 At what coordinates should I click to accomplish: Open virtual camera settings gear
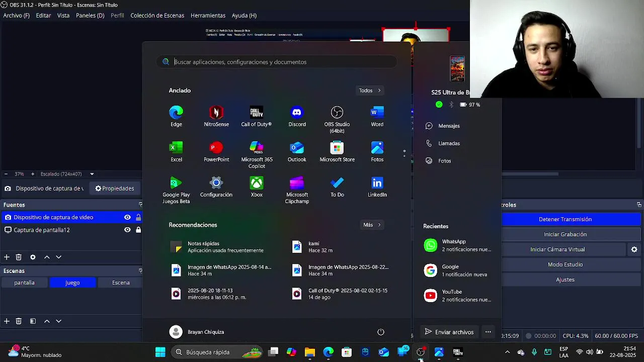pyautogui.click(x=634, y=249)
